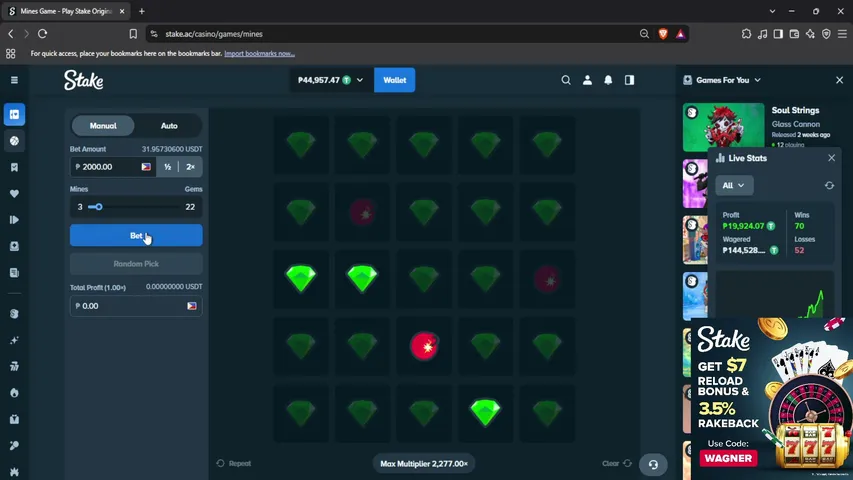Click the Philippine flag currency icon in Bet Amount
This screenshot has width=853, height=480.
[146, 167]
